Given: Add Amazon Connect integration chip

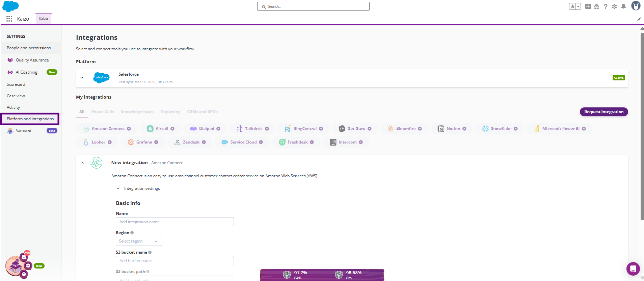Looking at the screenshot, I should [x=107, y=129].
